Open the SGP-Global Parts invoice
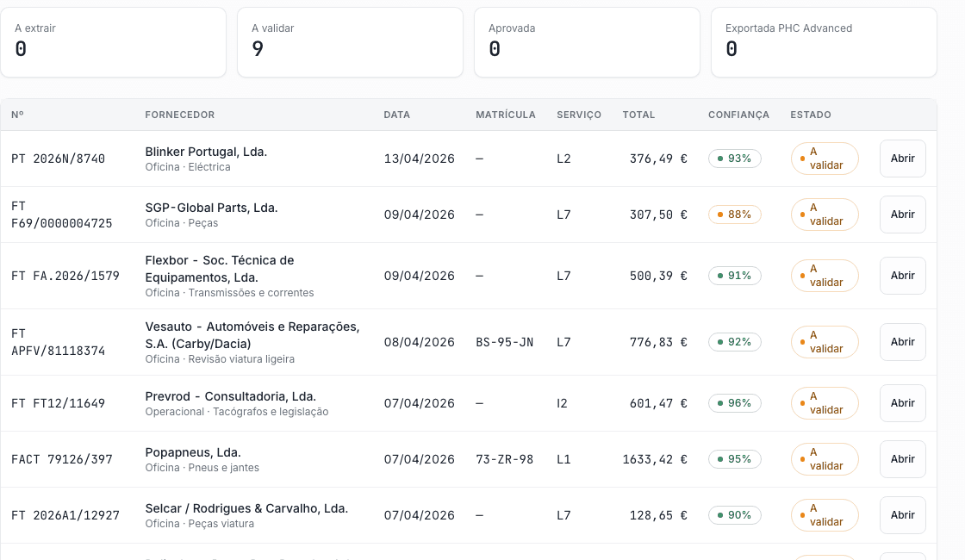Screen dimensions: 965x560 [902, 215]
